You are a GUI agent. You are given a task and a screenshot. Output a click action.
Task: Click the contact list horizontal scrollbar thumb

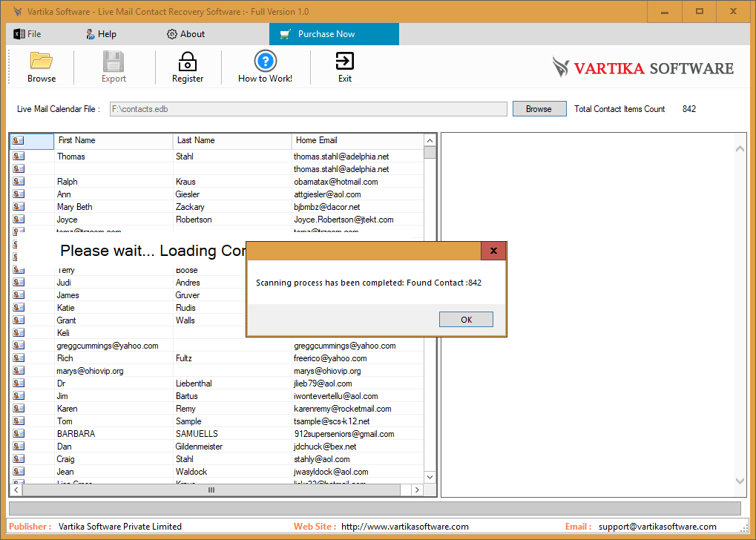[211, 490]
